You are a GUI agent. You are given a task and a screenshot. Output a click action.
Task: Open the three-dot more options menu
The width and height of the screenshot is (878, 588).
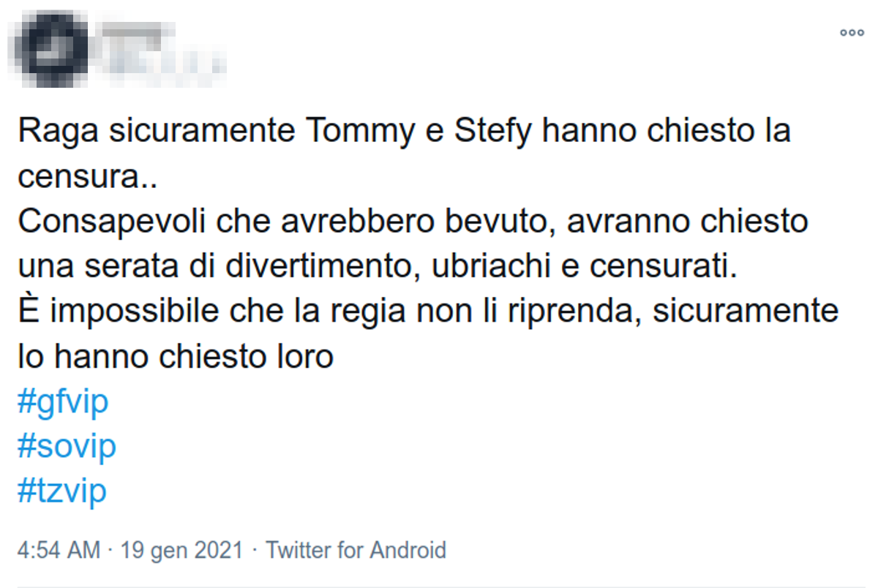pos(852,33)
